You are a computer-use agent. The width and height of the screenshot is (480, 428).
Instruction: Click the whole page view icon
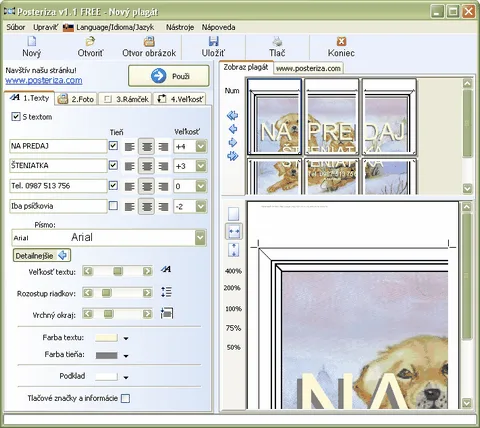[x=233, y=214]
